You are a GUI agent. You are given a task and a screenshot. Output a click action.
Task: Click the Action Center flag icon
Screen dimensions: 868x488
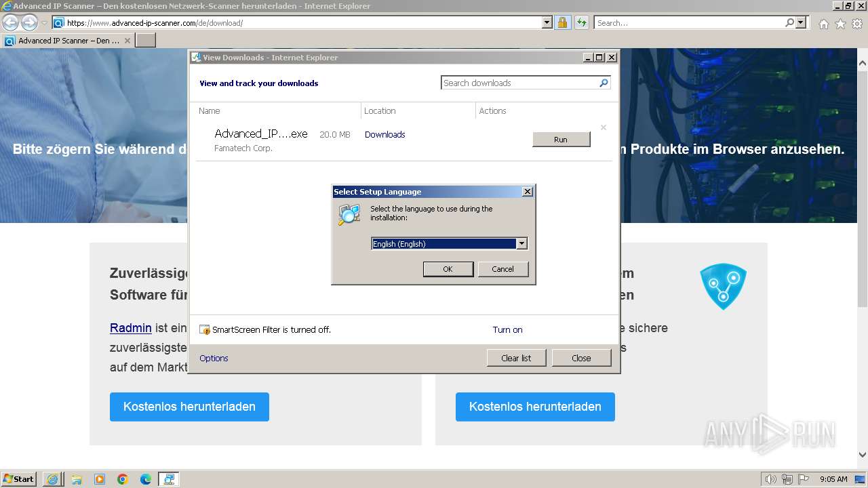coord(803,479)
